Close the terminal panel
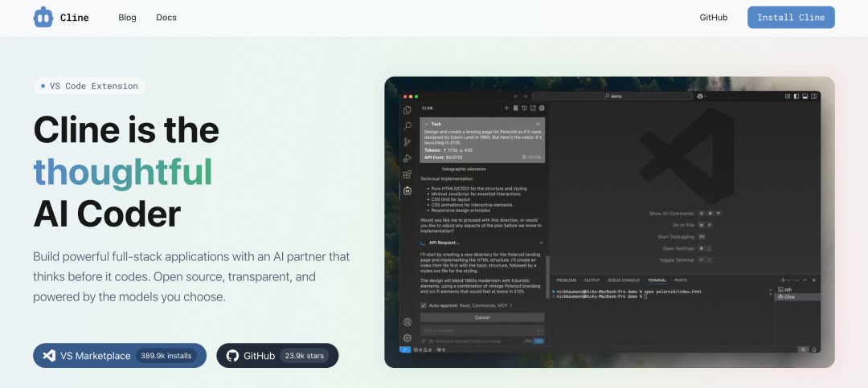 click(813, 280)
